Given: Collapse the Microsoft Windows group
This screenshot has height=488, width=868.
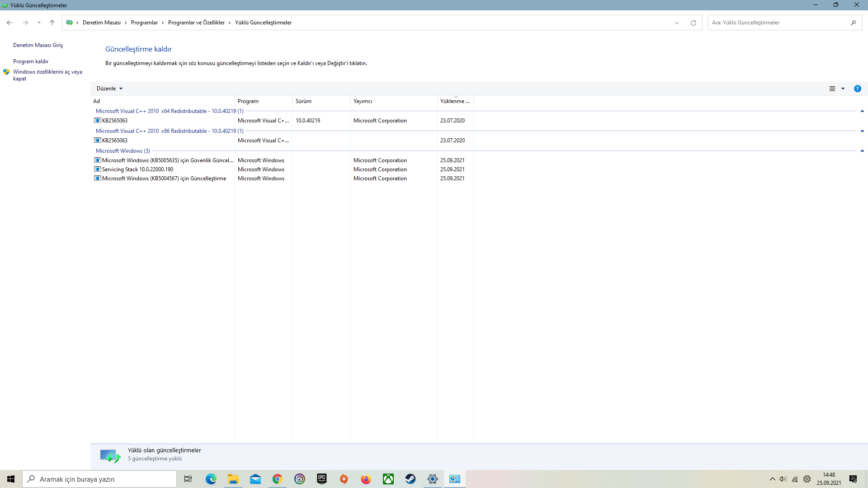Looking at the screenshot, I should pyautogui.click(x=862, y=151).
